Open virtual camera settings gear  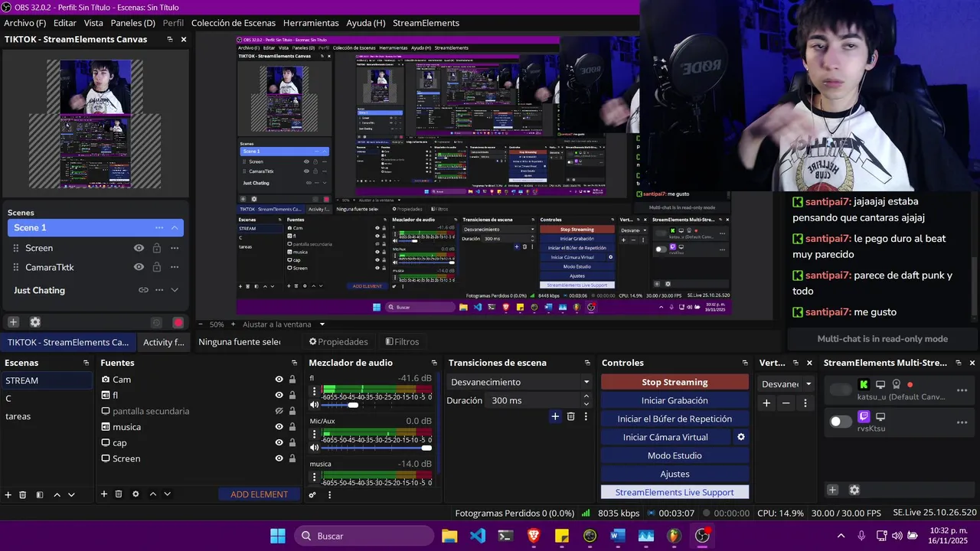click(740, 437)
